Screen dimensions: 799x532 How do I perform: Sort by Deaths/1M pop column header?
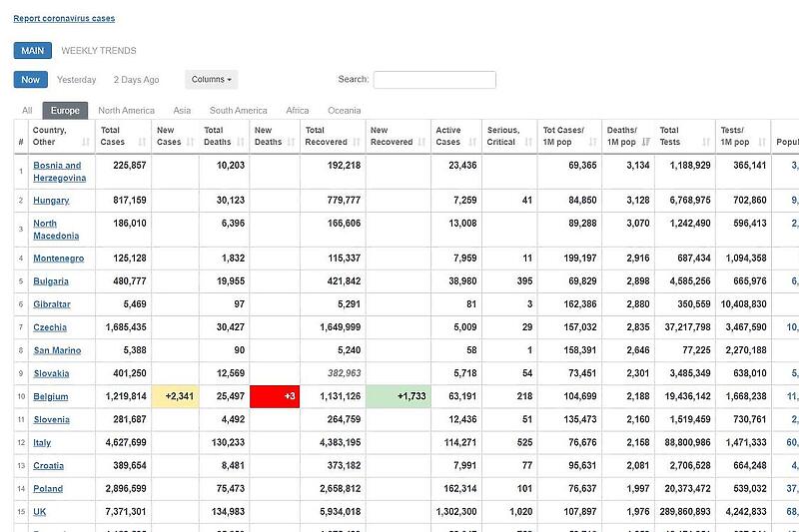pos(627,136)
